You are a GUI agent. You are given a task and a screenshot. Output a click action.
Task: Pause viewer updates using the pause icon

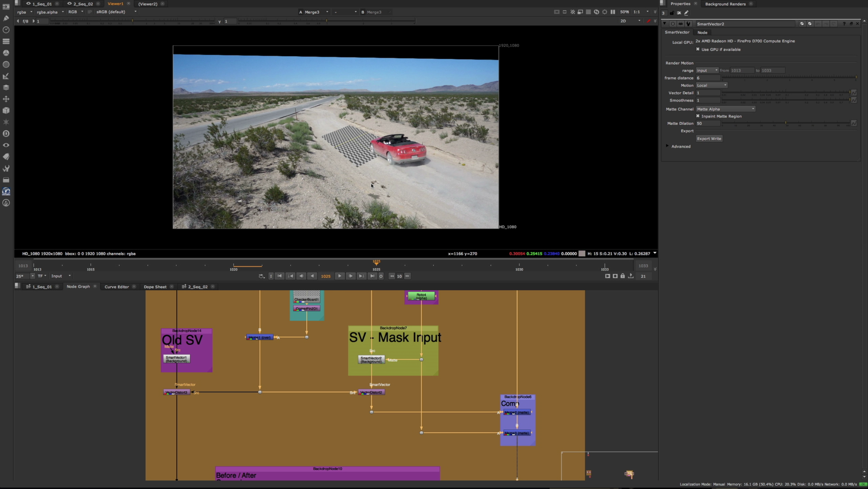click(613, 11)
